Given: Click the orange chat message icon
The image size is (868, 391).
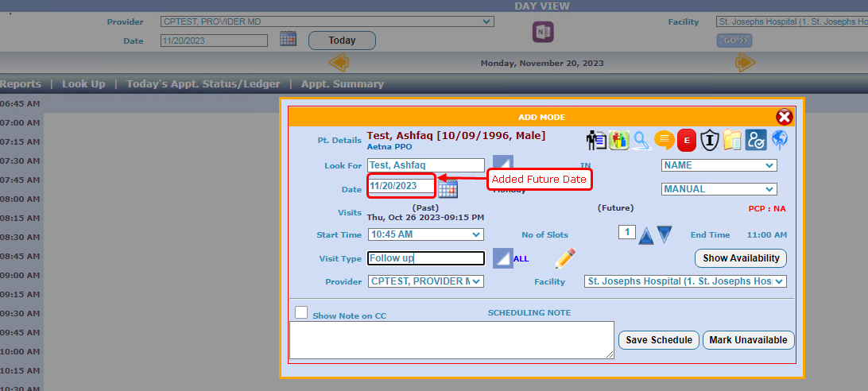Looking at the screenshot, I should [665, 140].
